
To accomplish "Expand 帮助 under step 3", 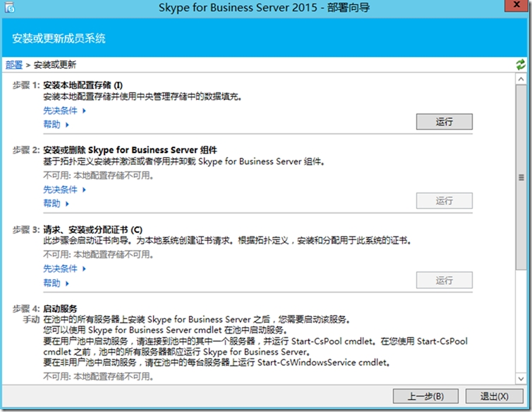I will pos(56,283).
